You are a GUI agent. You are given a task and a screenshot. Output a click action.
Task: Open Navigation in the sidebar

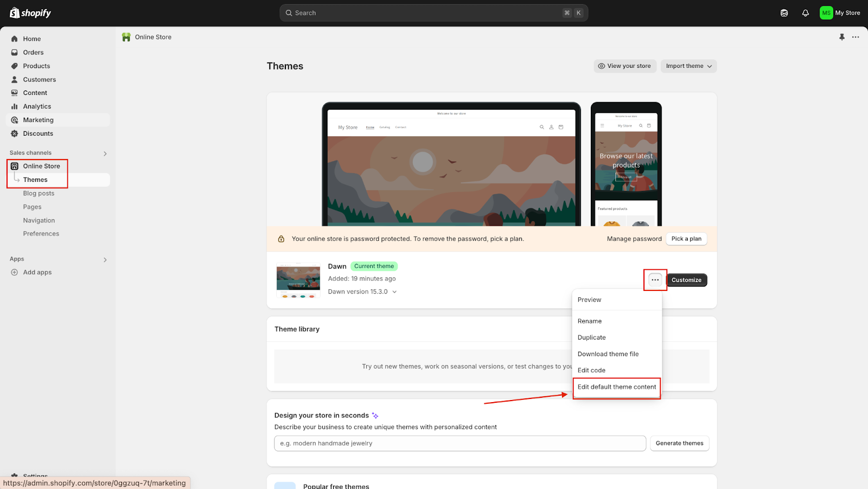(39, 221)
